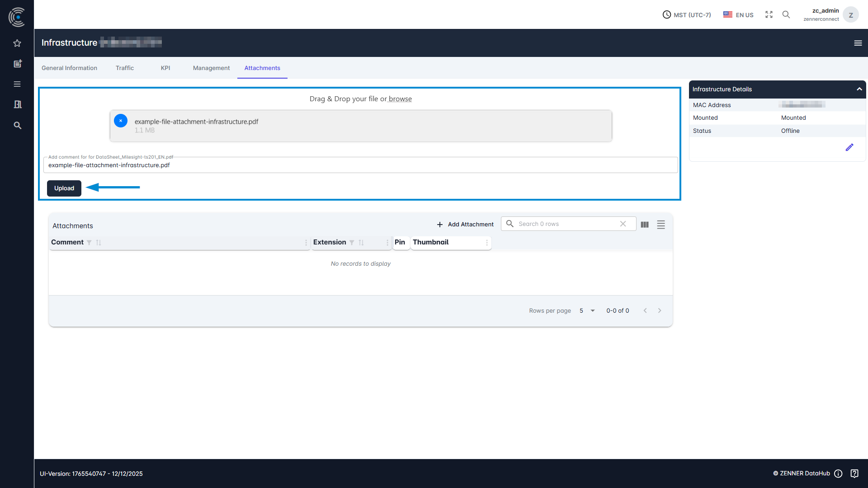Open the rows per page dropdown
Image resolution: width=868 pixels, height=488 pixels.
coord(587,311)
